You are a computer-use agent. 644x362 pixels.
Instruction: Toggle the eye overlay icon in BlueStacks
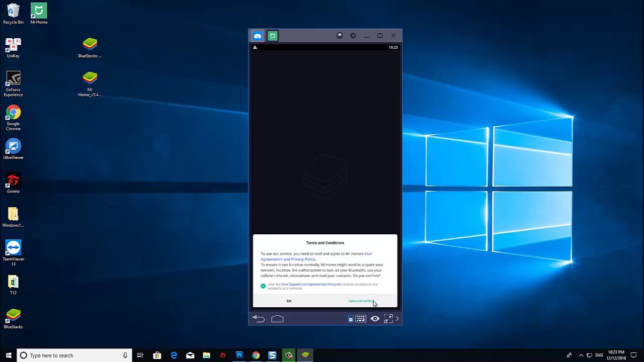(375, 319)
